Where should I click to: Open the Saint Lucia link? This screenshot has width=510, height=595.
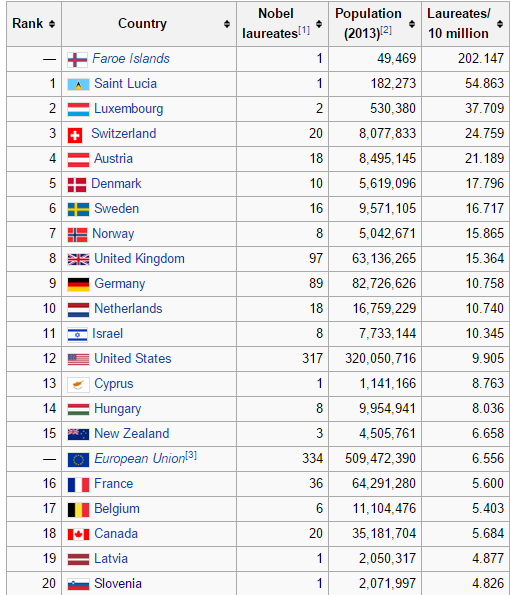tap(125, 83)
